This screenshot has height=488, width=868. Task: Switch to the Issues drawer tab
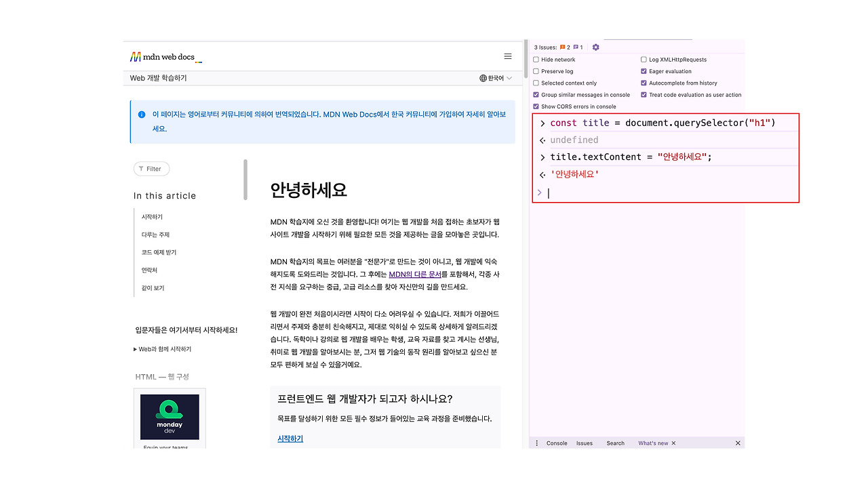pos(585,443)
